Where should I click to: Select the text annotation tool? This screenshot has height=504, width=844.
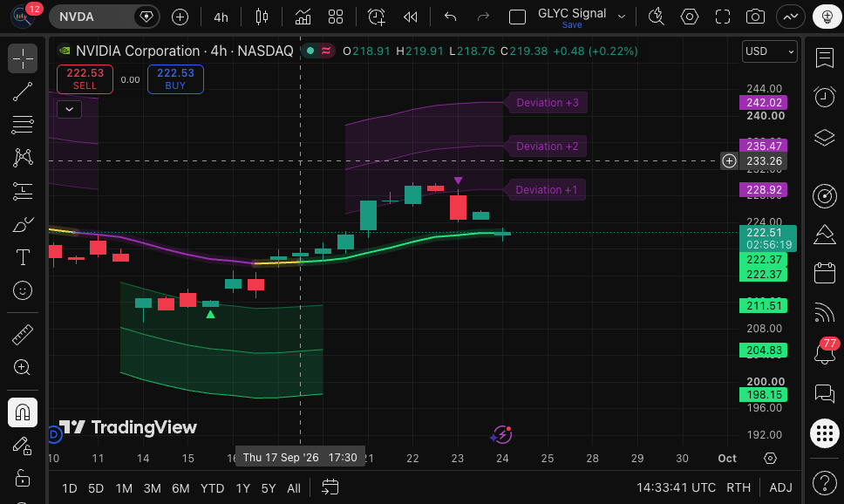(x=23, y=257)
